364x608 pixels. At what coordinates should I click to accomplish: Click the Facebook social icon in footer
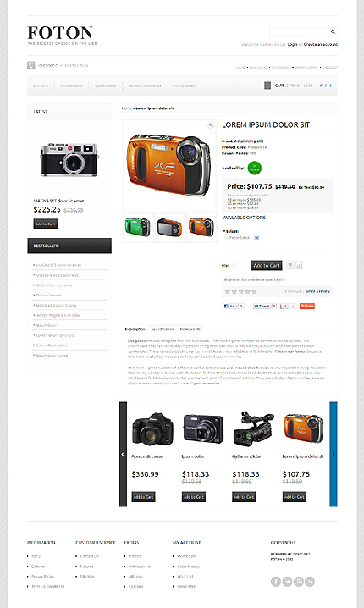pyautogui.click(x=276, y=581)
